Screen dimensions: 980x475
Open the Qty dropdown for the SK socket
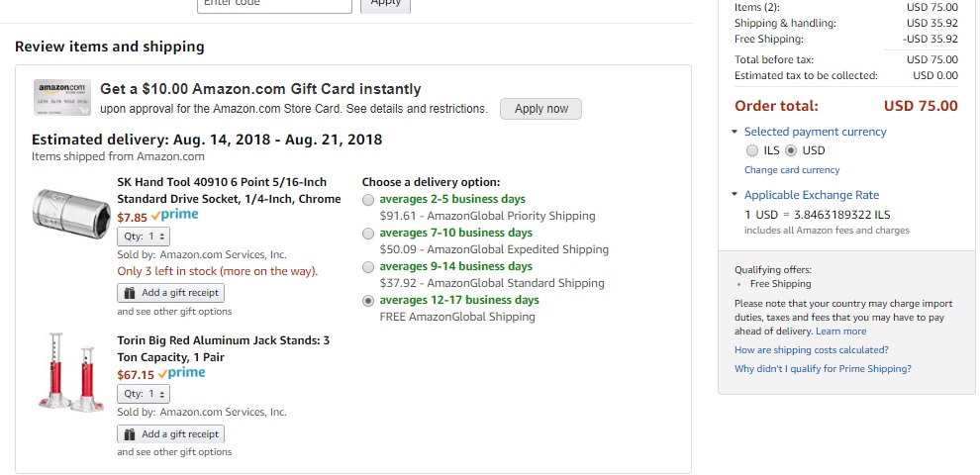(x=144, y=237)
